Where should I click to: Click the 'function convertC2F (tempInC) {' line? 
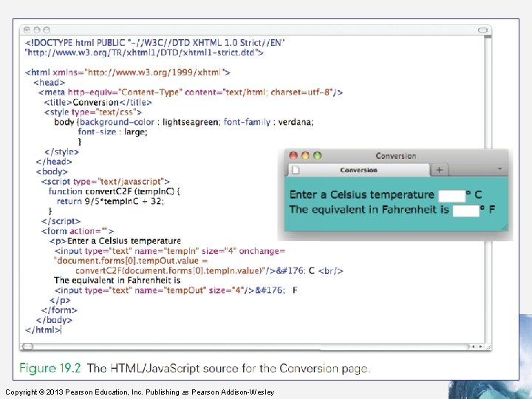point(115,191)
